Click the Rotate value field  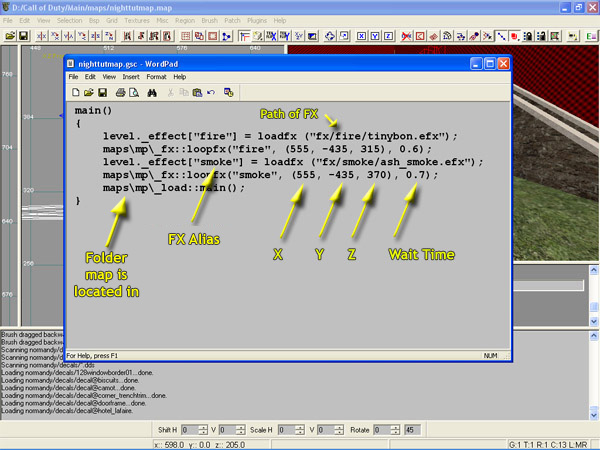click(383, 430)
